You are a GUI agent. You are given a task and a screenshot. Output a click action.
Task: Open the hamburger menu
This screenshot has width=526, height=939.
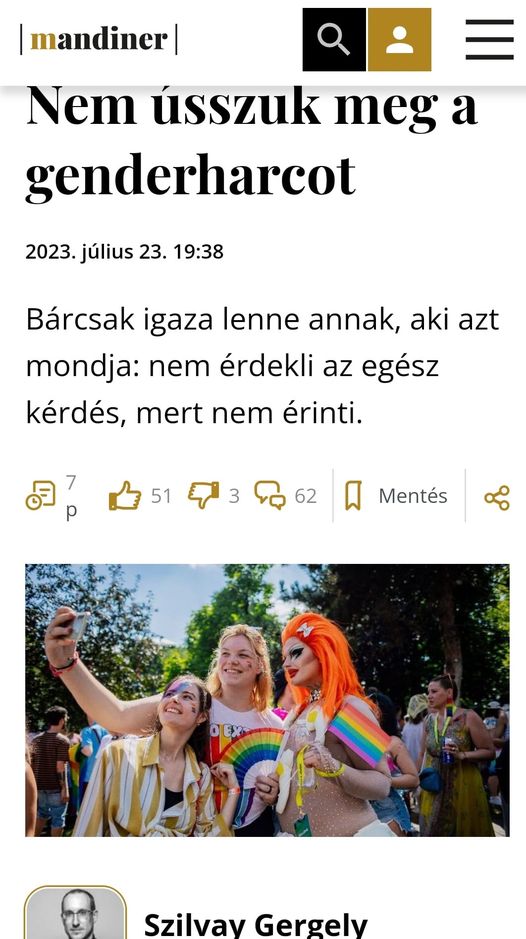tap(489, 40)
